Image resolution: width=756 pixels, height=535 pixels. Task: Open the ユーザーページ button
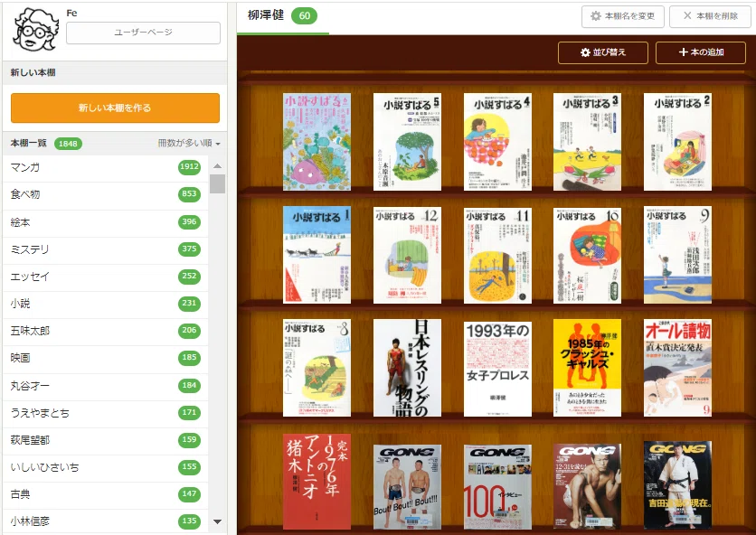pos(143,33)
